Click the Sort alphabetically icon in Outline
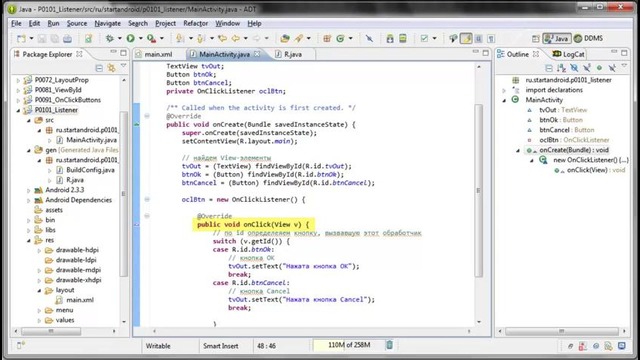The height and width of the screenshot is (360, 640). (562, 68)
